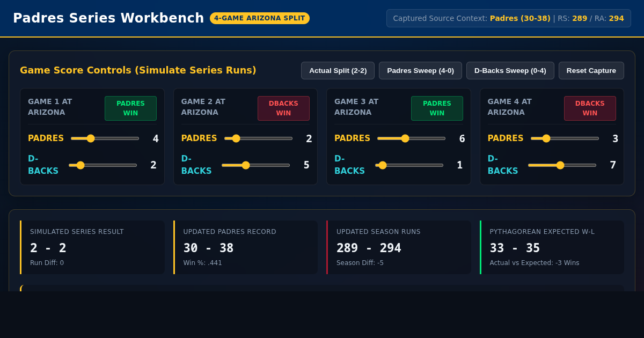This screenshot has height=338, width=644.
Task: Click the Win %: .441 text
Action: (202, 263)
